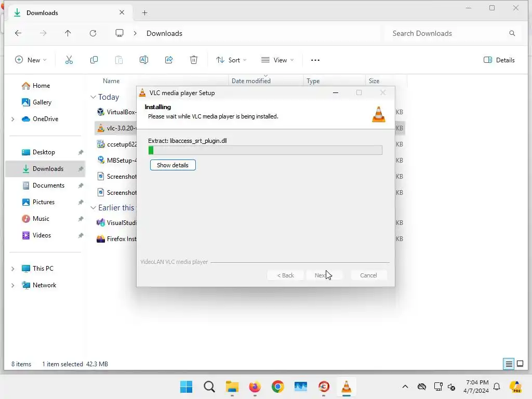The width and height of the screenshot is (532, 399).
Task: Open Music in quick access
Action: [41, 219]
